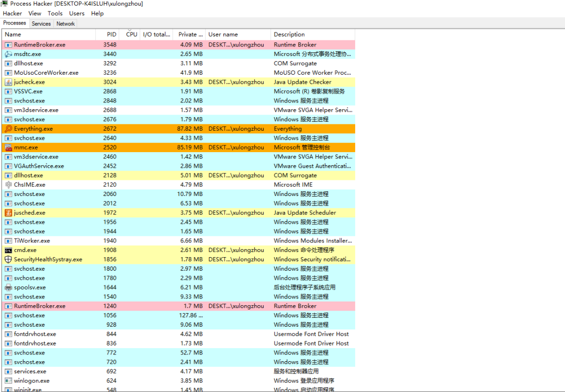
Task: Click the cmd.exe console icon
Action: tap(8, 250)
